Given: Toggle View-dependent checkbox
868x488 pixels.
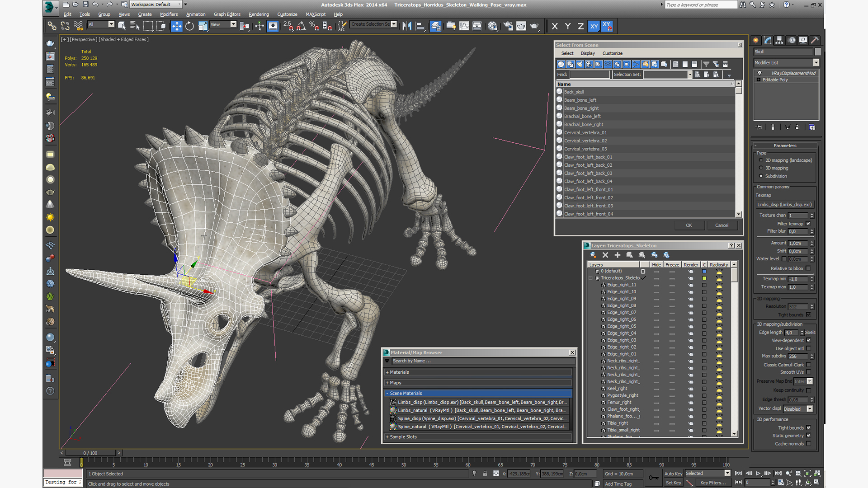Looking at the screenshot, I should pyautogui.click(x=808, y=340).
